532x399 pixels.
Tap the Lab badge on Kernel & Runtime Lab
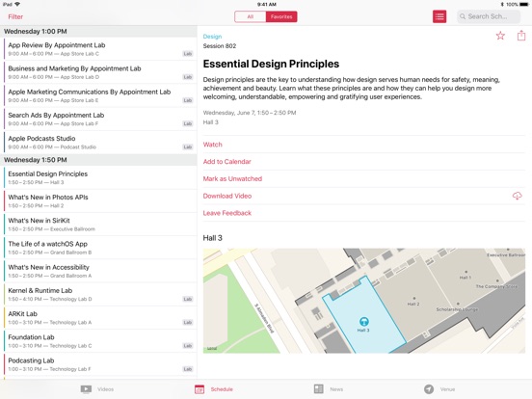(x=188, y=299)
